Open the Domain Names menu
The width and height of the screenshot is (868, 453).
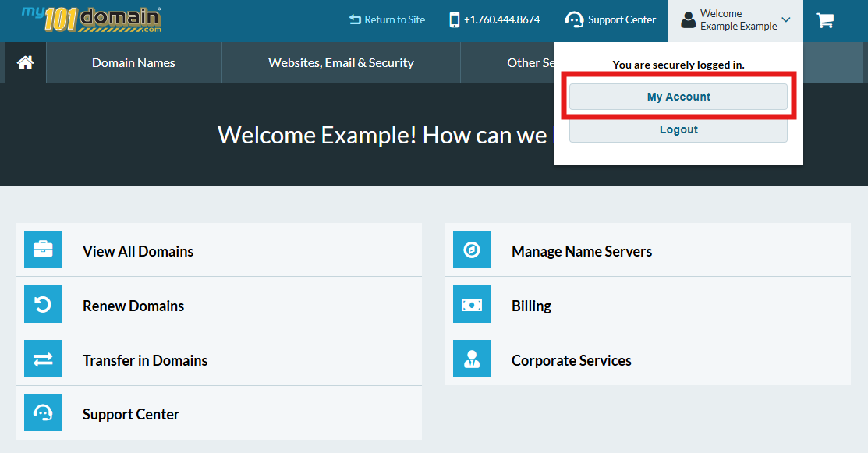pos(133,62)
